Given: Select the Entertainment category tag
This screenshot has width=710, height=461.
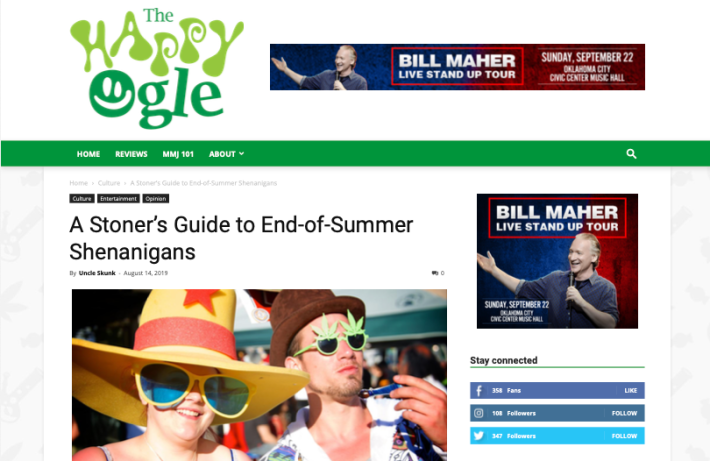Looking at the screenshot, I should coord(118,198).
